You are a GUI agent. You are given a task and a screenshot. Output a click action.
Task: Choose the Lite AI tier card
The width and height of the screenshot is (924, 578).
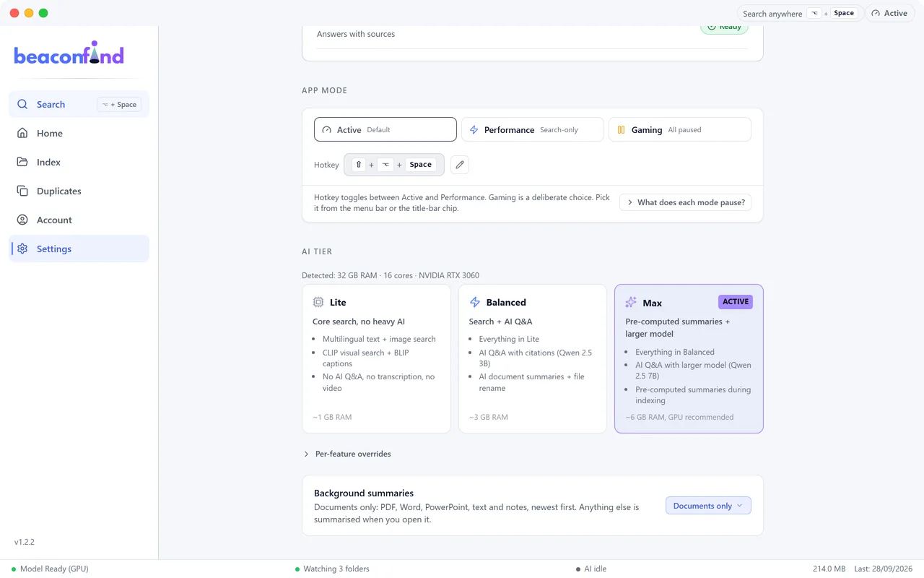(377, 358)
